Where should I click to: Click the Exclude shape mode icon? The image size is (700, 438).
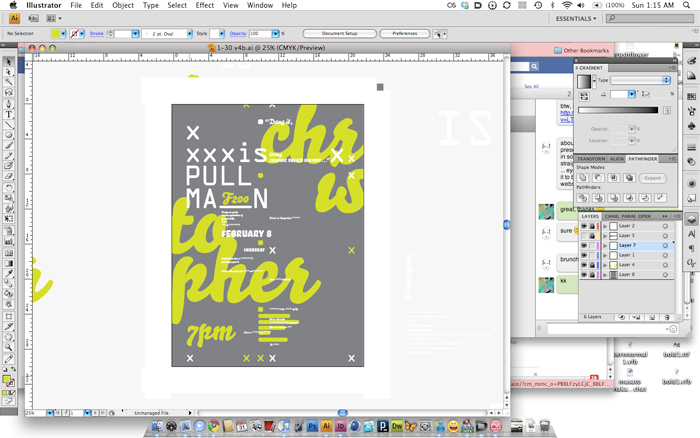[629, 178]
